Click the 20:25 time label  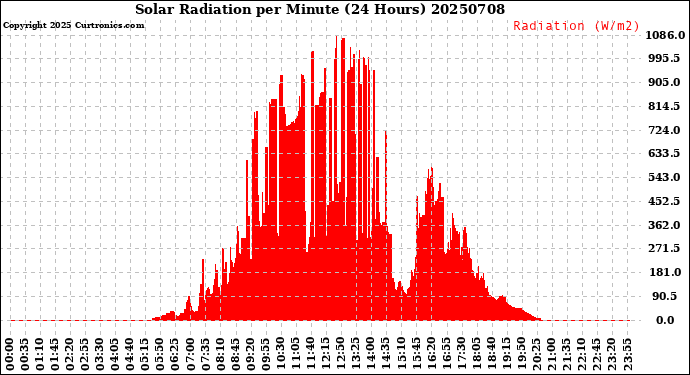[536, 355]
